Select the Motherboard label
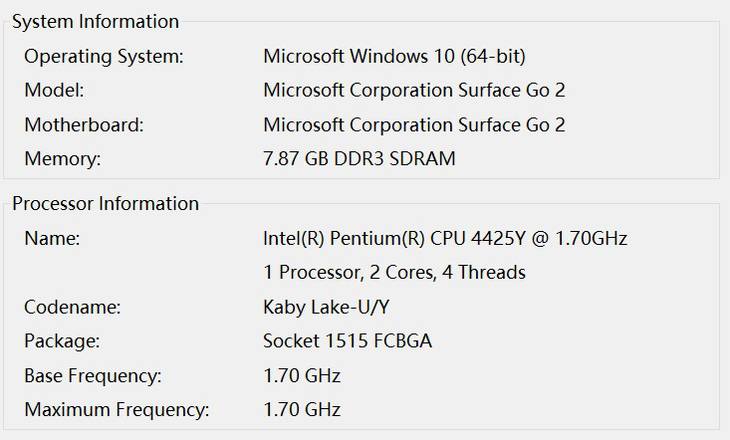Screen dimensions: 730x440 [x=84, y=125]
